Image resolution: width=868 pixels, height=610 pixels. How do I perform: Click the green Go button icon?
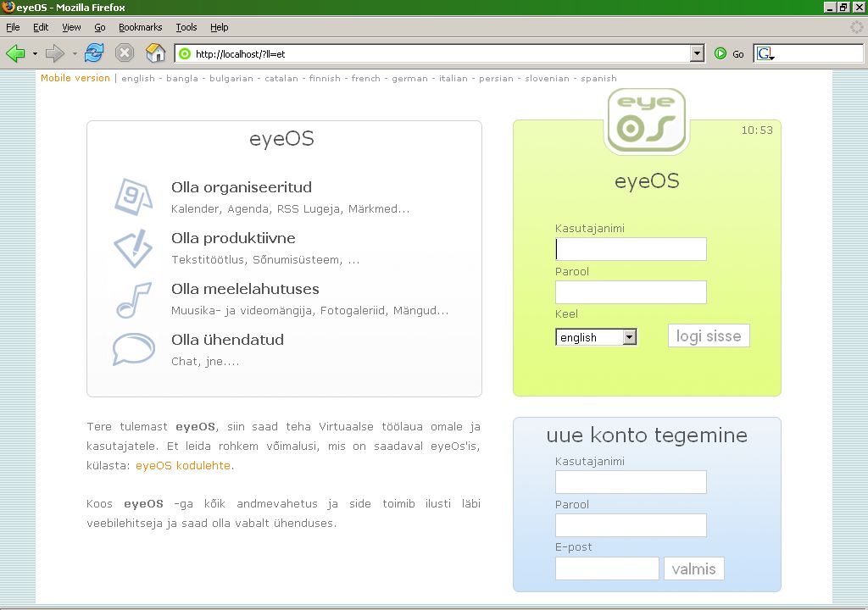coord(721,53)
